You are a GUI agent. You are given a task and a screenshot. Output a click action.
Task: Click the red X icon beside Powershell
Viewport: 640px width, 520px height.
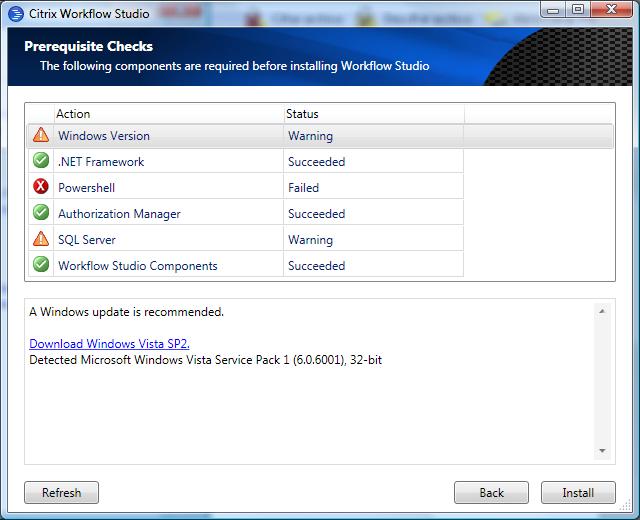(x=41, y=187)
